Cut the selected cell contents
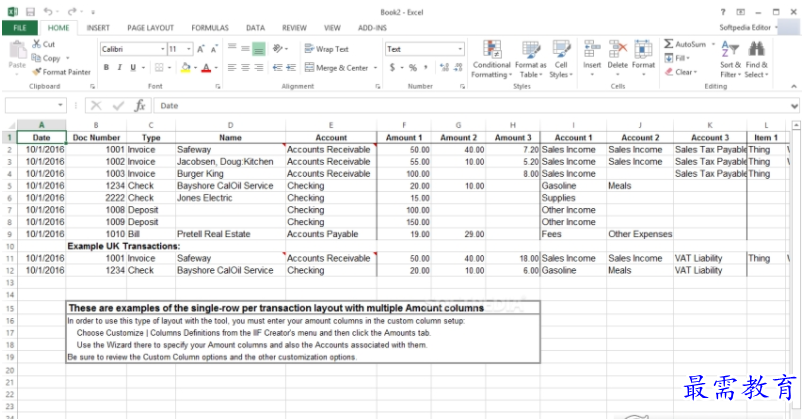The width and height of the screenshot is (805, 419). 44,44
